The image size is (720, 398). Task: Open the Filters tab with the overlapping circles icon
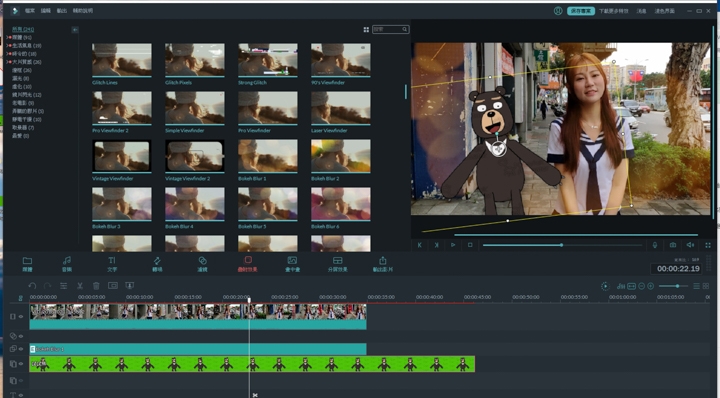click(202, 264)
